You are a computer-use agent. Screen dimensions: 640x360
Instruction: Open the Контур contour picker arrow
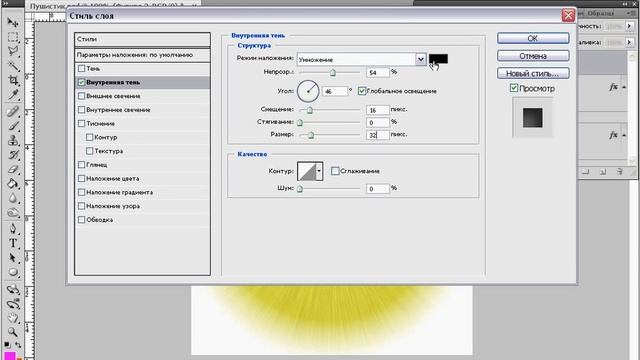[319, 171]
